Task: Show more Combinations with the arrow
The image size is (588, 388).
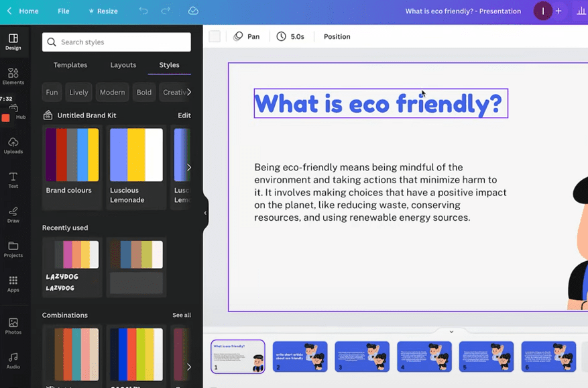Action: click(188, 367)
